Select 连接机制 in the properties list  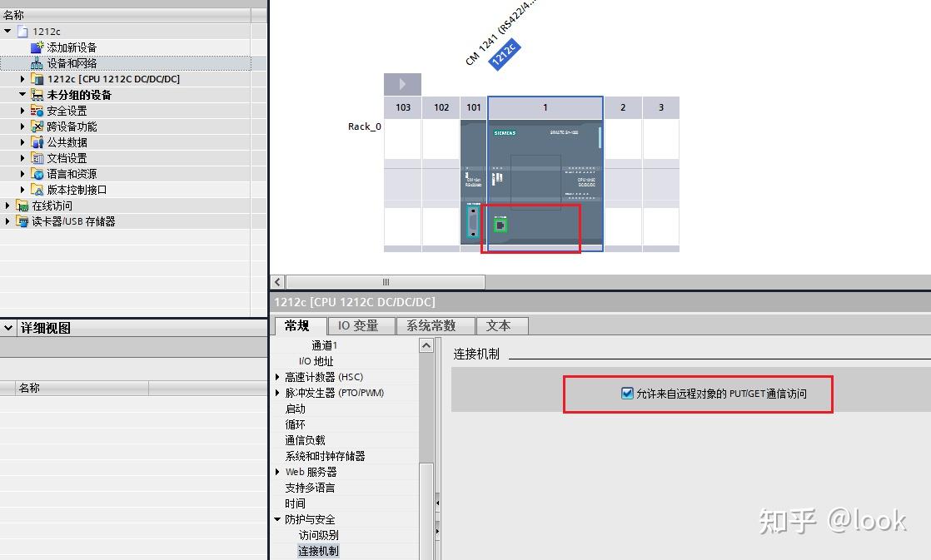317,550
